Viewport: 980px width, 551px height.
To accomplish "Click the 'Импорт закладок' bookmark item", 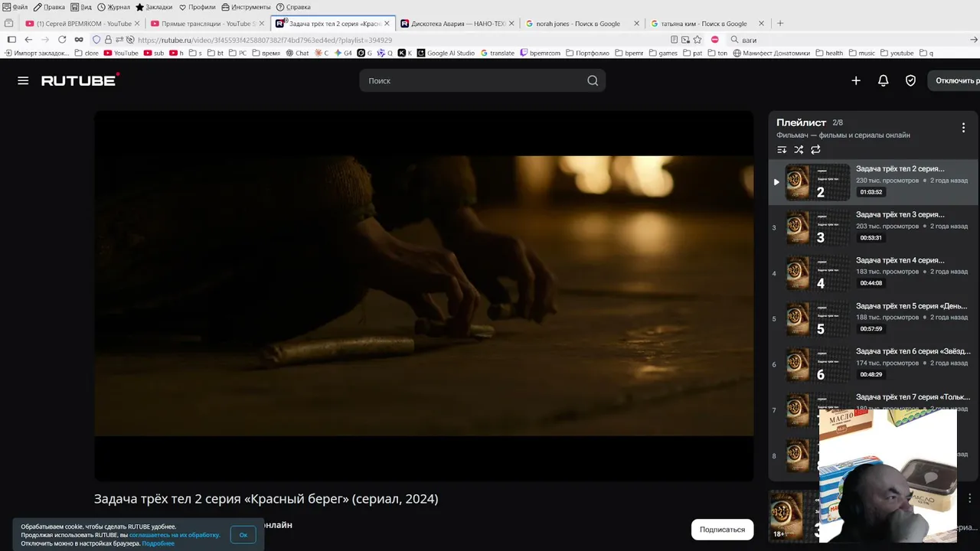I will click(x=36, y=54).
